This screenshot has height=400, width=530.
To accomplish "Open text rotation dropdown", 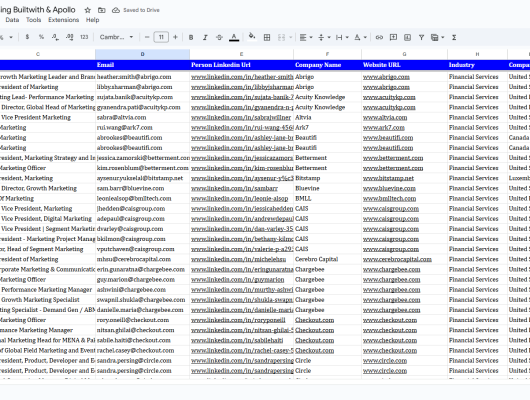I will [x=360, y=37].
